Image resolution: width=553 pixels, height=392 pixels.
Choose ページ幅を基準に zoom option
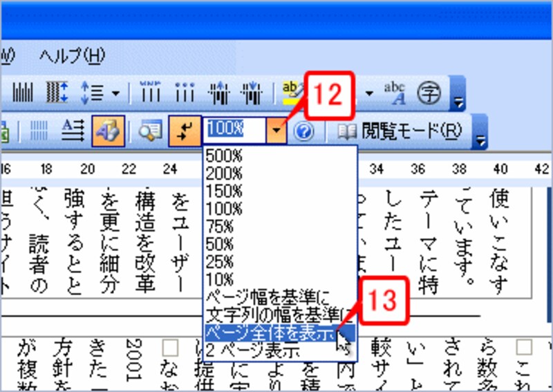281,298
